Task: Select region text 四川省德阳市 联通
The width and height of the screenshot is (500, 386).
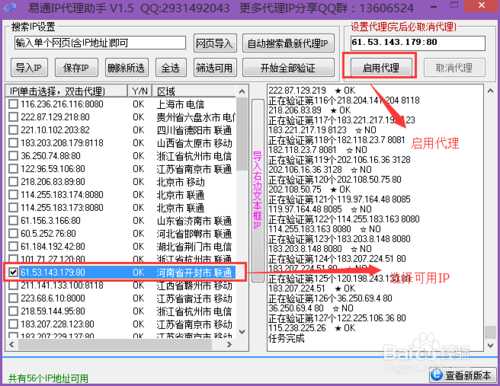Action: pos(194,130)
